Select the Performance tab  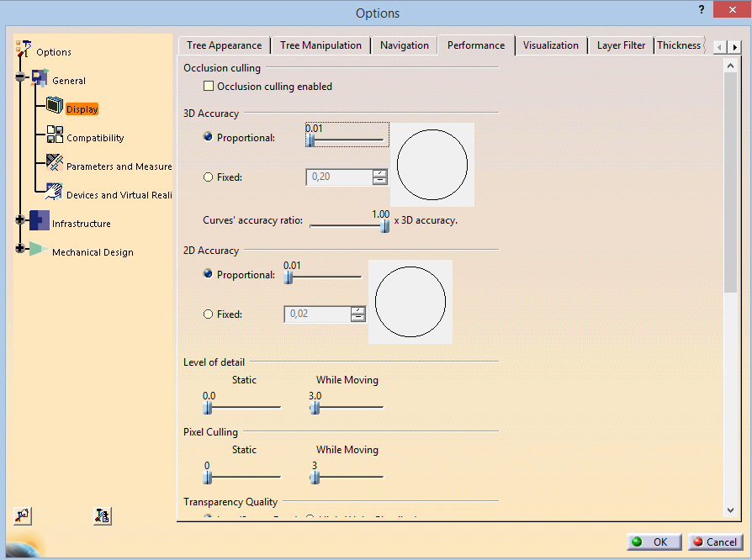point(476,45)
